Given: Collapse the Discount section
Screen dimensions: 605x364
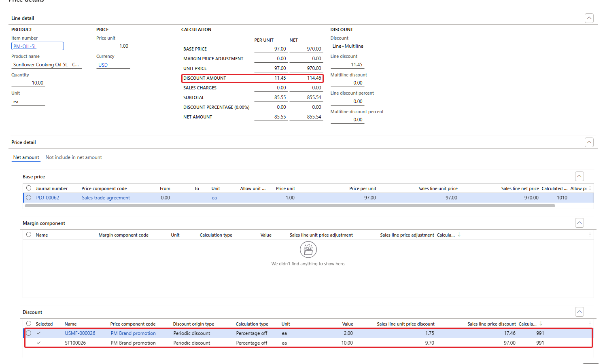Looking at the screenshot, I should click(x=580, y=312).
